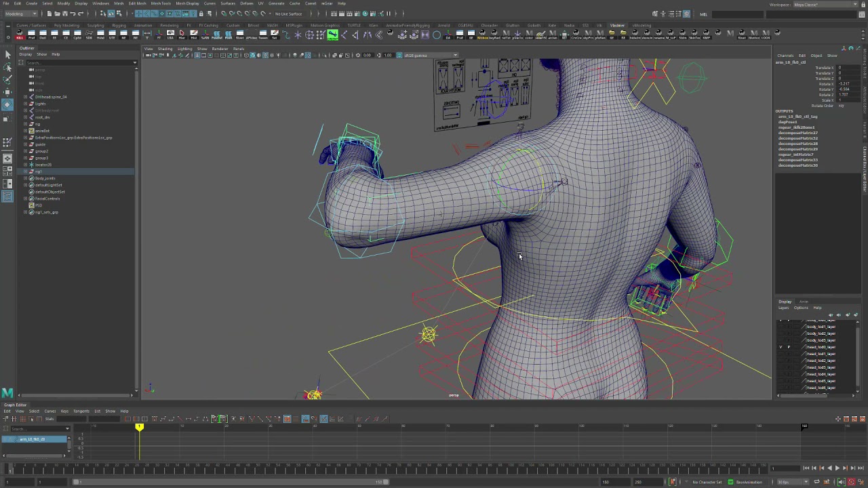The height and width of the screenshot is (488, 868).
Task: Expand the guide node in the Outliner
Action: pos(25,144)
